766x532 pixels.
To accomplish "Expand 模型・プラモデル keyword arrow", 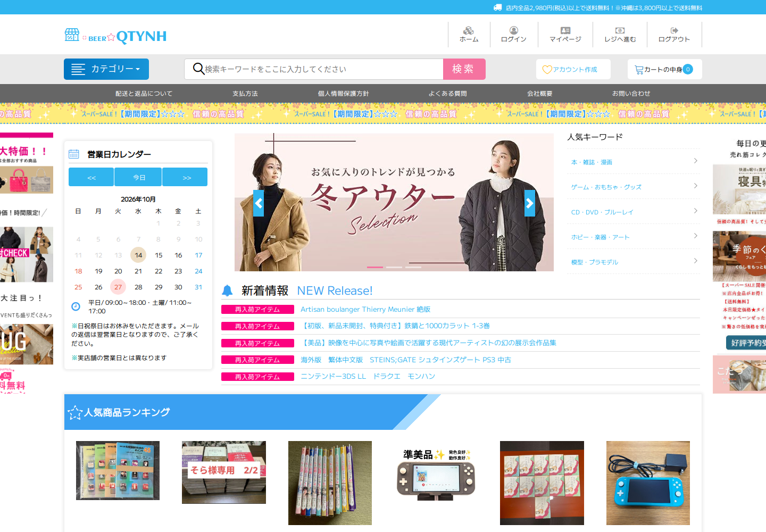I will 696,261.
